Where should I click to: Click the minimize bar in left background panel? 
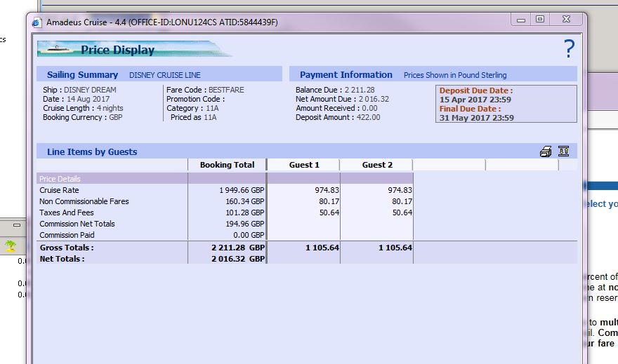[x=17, y=225]
